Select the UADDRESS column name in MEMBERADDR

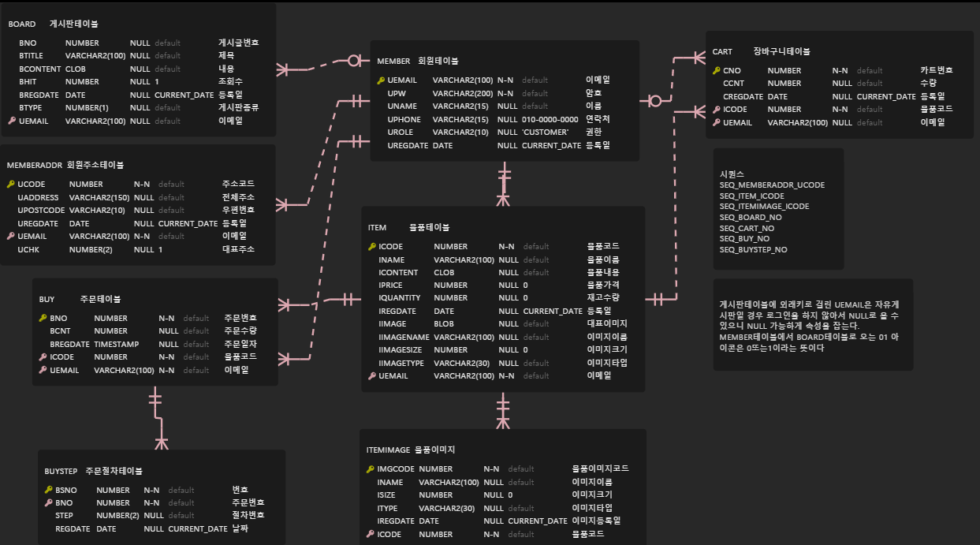39,197
